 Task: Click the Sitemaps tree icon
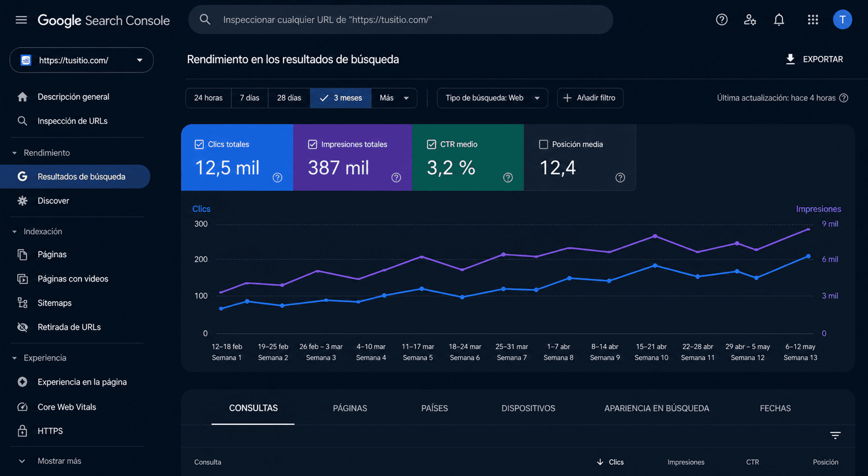(x=22, y=303)
